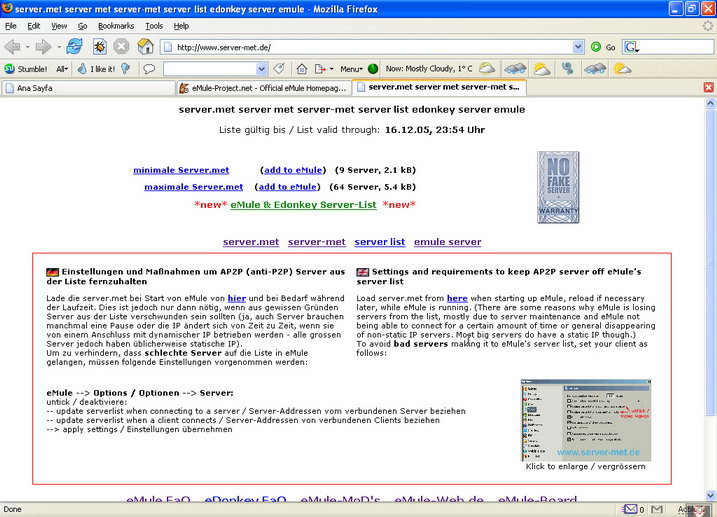Viewport: 717px width, 517px height.
Task: Click the emule server navigation link
Action: coord(447,242)
